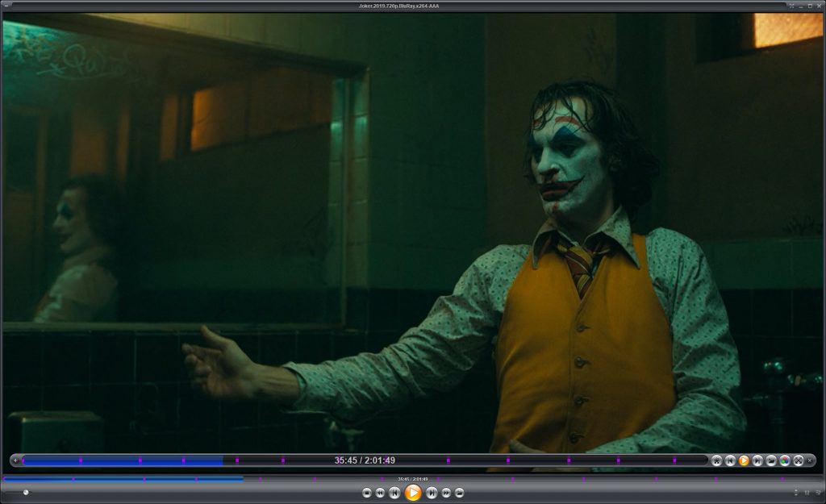Click the previous track button on overlay bar
826x504 pixels.
pyautogui.click(x=730, y=460)
